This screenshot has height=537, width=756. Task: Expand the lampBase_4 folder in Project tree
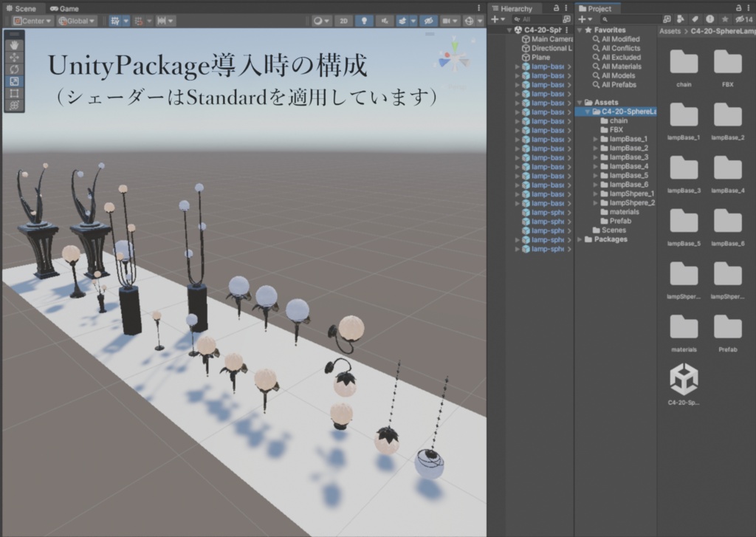[x=596, y=166]
